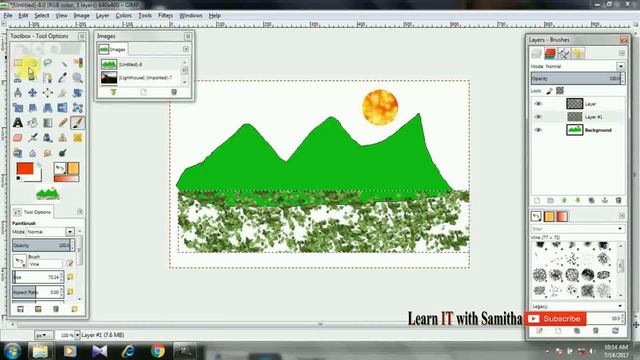The image size is (640, 360).
Task: Select the Rectangle Select tool
Action: pyautogui.click(x=18, y=62)
